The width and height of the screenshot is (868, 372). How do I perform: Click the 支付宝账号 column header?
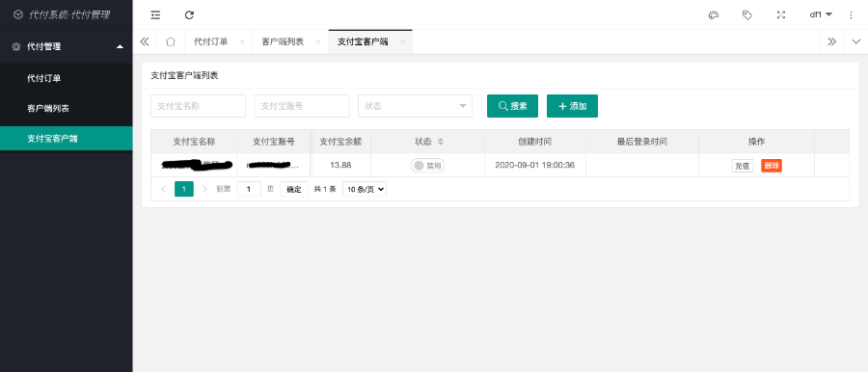pos(274,142)
